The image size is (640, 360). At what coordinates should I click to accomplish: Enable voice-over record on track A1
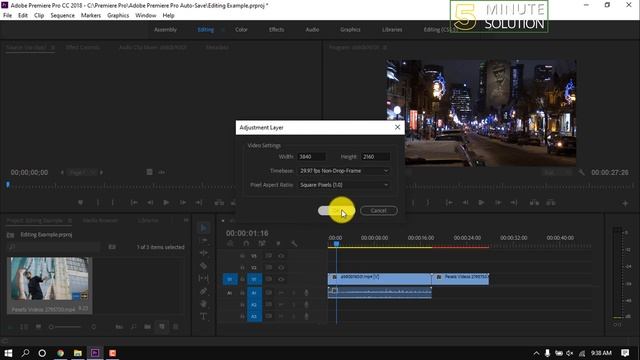coord(306,293)
